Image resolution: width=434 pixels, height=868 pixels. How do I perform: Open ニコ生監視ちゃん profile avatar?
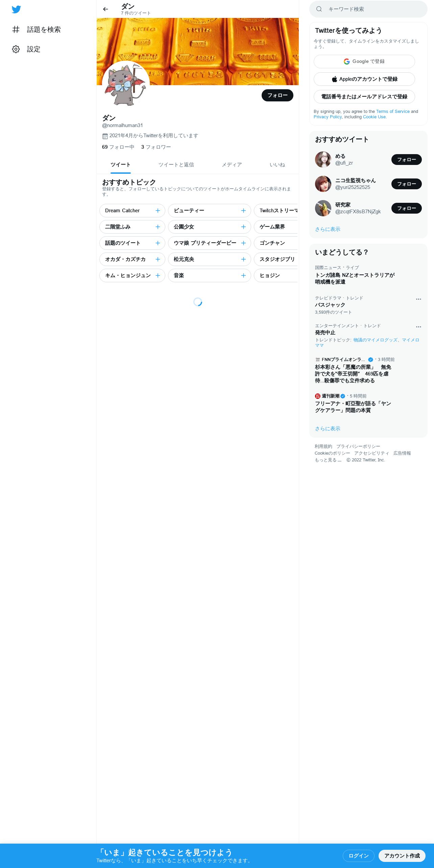click(323, 184)
